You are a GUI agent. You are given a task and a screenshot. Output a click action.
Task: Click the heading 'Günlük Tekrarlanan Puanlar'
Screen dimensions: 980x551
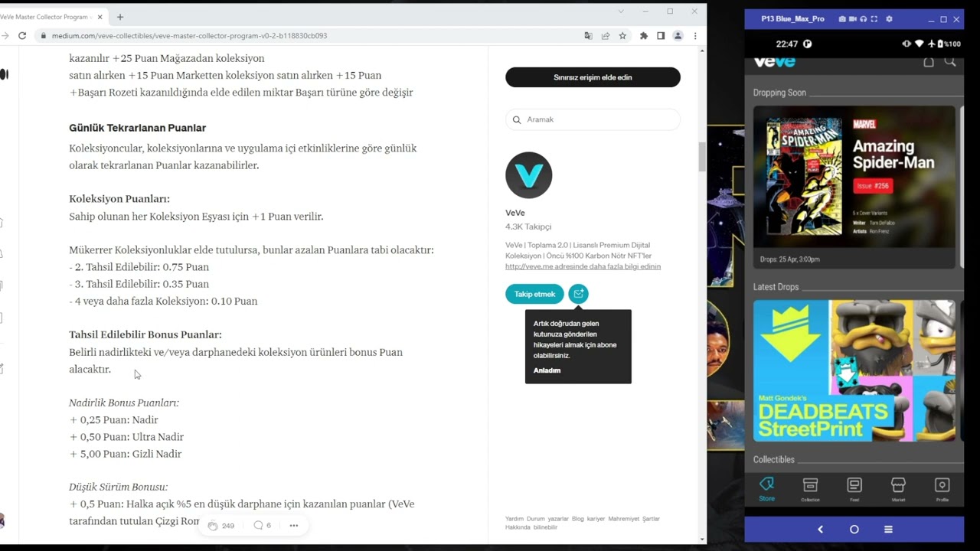137,128
